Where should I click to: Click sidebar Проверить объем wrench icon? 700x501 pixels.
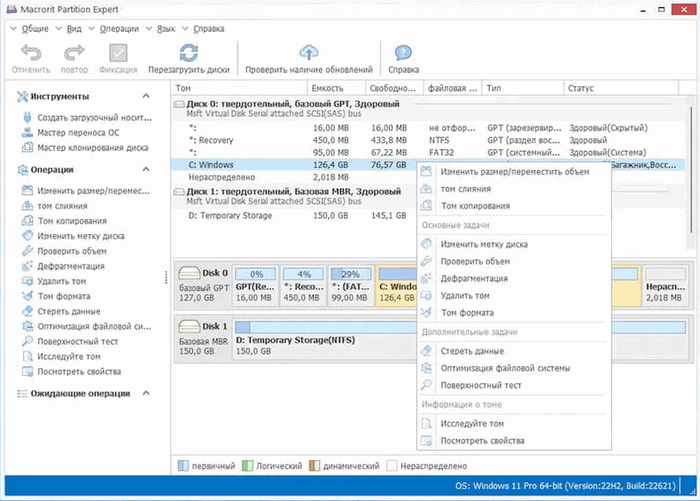pos(27,251)
